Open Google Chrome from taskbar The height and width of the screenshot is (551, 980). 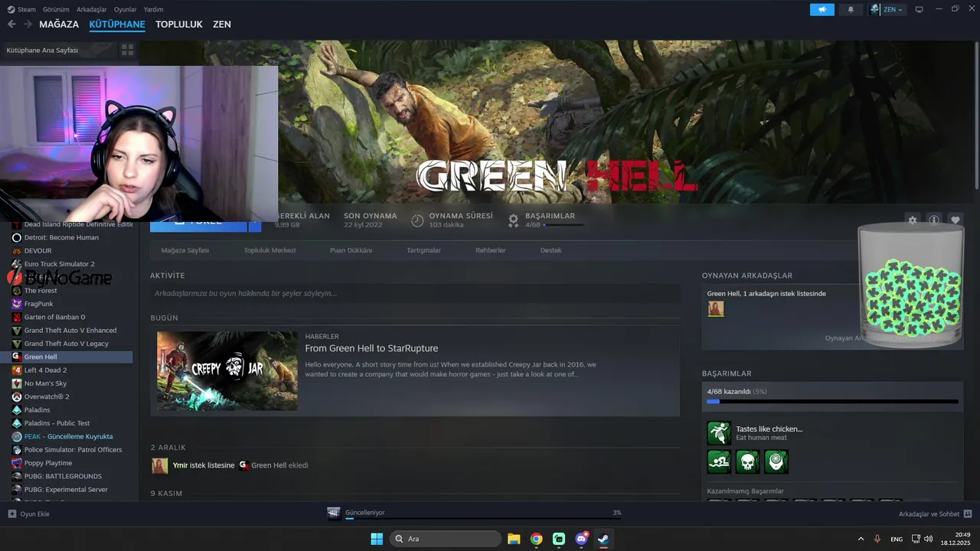coord(537,539)
